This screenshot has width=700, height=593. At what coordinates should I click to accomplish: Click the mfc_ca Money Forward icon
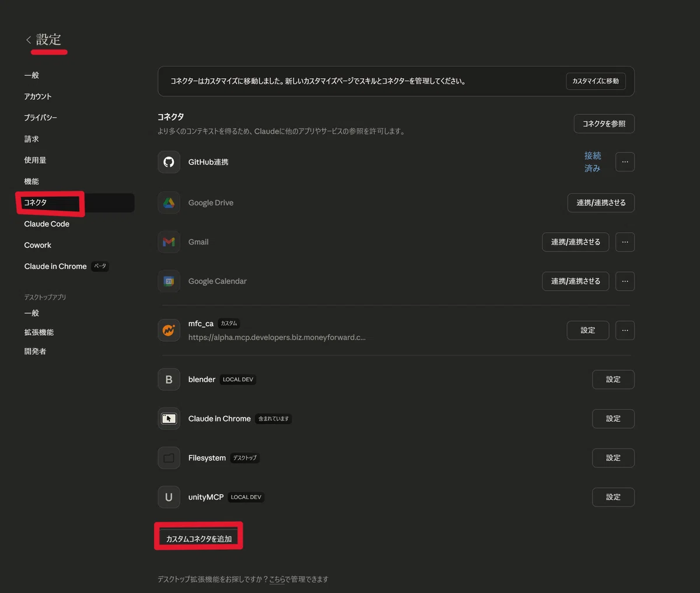tap(169, 330)
